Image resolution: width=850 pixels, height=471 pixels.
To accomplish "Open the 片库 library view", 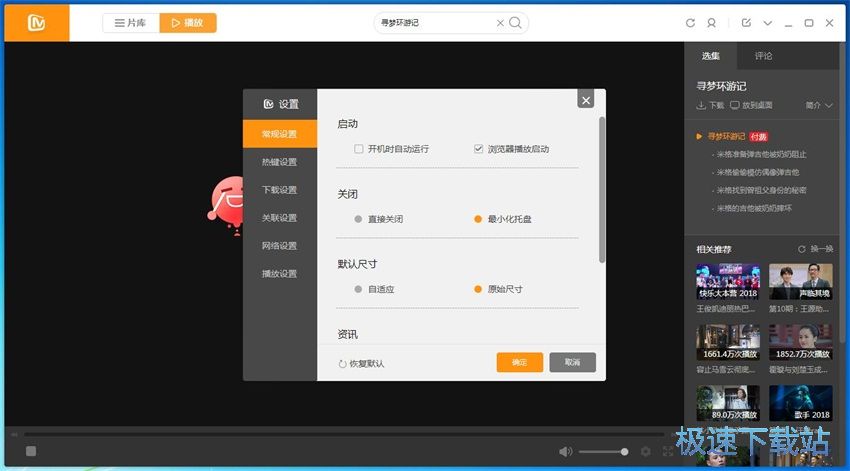I will coord(131,23).
